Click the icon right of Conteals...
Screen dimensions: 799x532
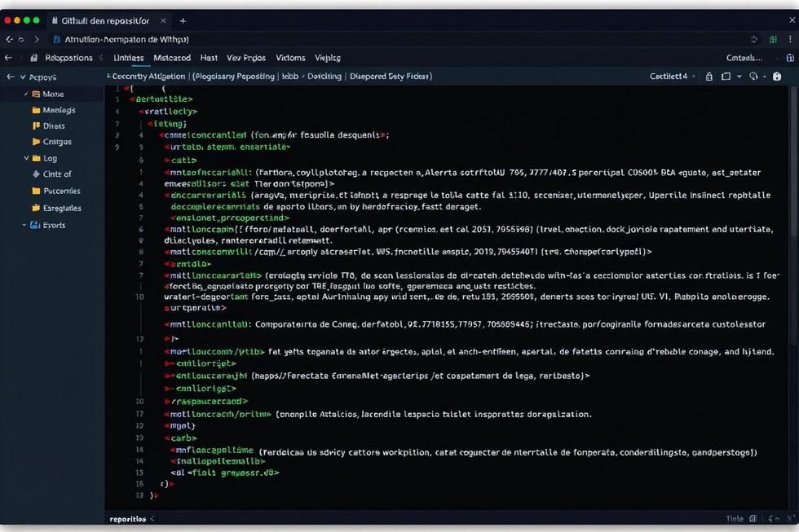tap(790, 58)
